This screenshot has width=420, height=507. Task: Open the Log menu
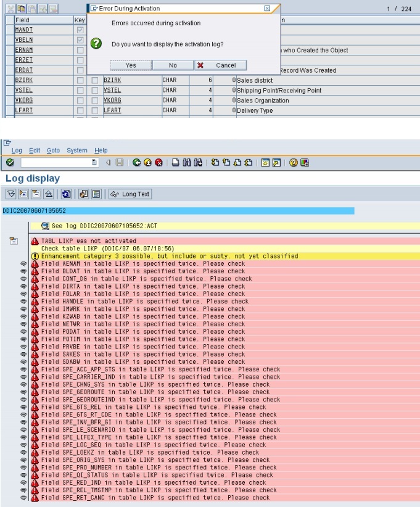[17, 150]
